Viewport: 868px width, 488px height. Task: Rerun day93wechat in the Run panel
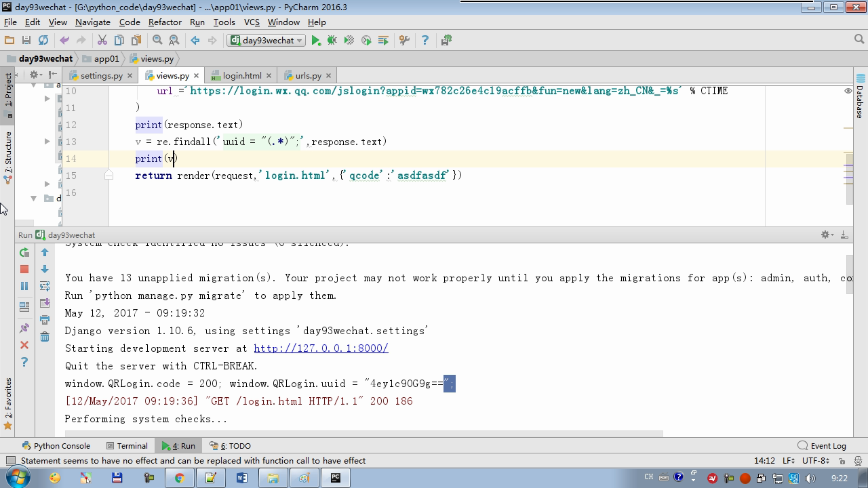[24, 252]
